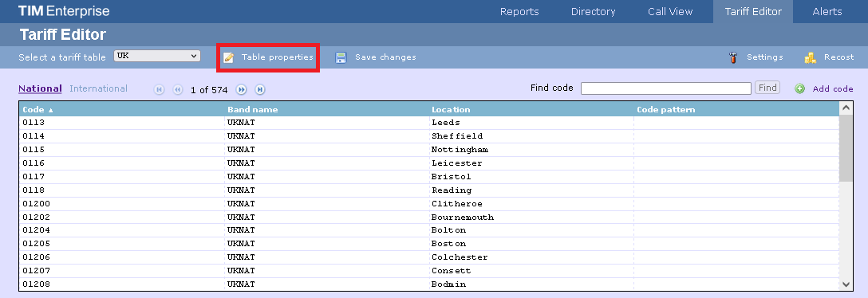This screenshot has width=868, height=298.
Task: Select code 0113 cell
Action: point(122,123)
